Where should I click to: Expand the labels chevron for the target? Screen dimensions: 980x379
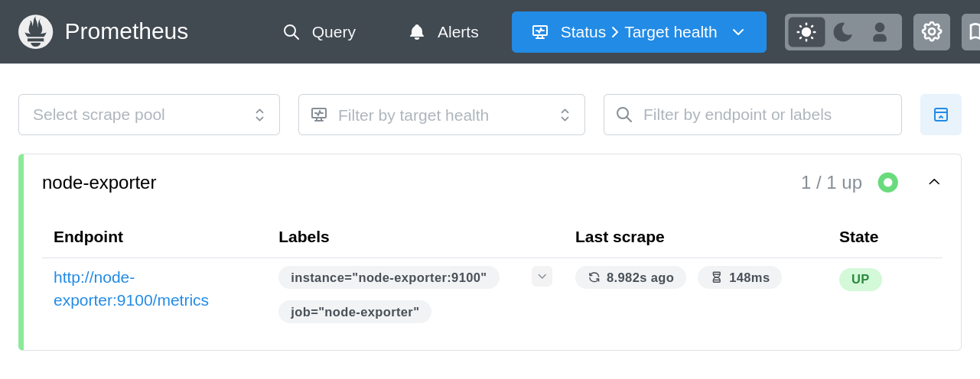pos(542,277)
